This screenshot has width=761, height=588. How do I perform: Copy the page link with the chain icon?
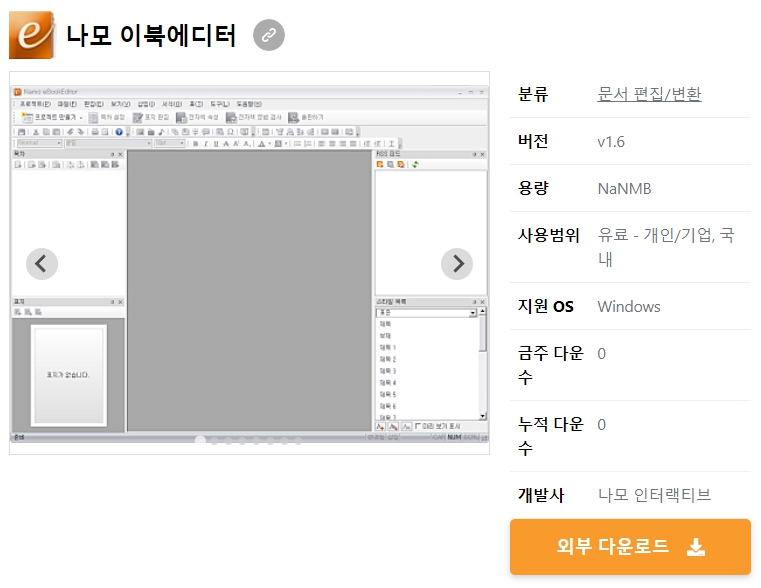(269, 35)
